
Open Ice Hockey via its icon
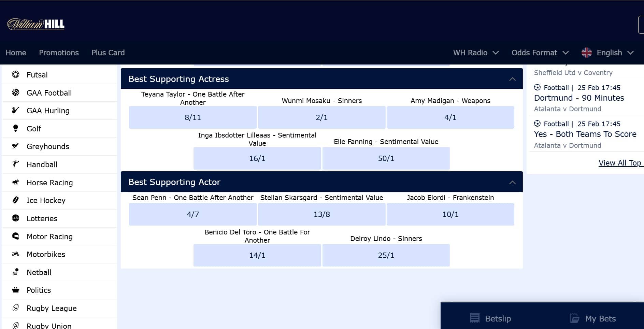pos(16,200)
